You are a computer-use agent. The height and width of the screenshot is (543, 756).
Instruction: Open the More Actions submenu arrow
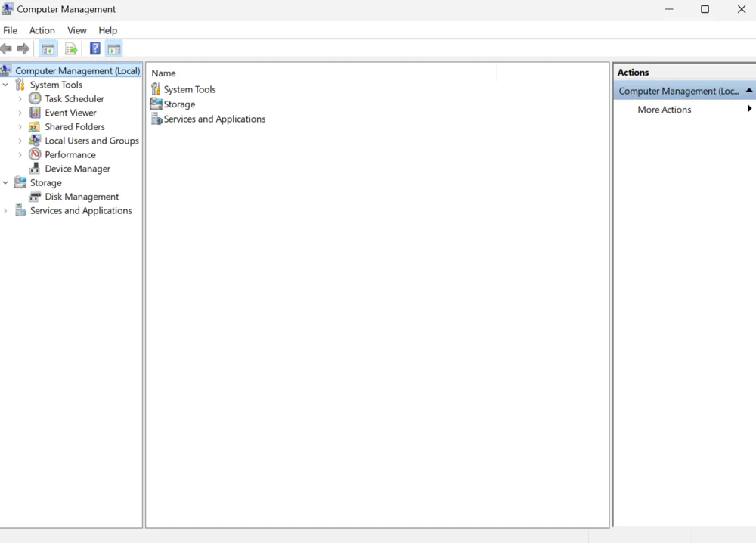click(x=749, y=109)
